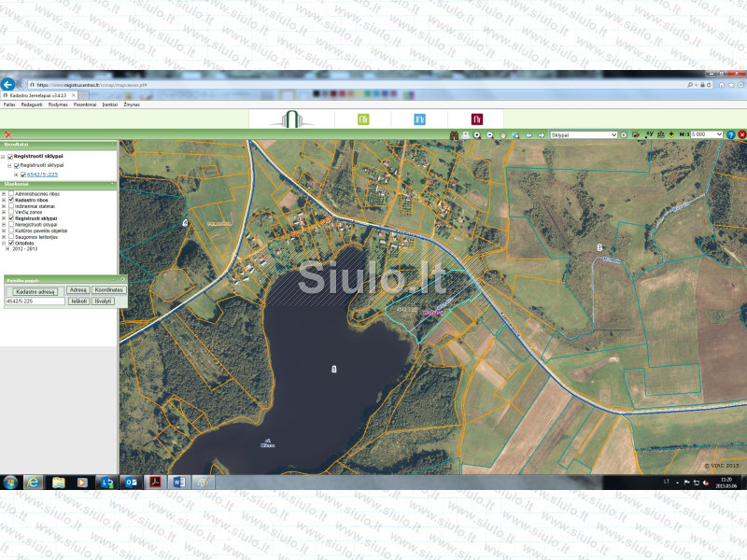
Task: Disable the Ortofoto layer checkbox
Action: pos(11,243)
